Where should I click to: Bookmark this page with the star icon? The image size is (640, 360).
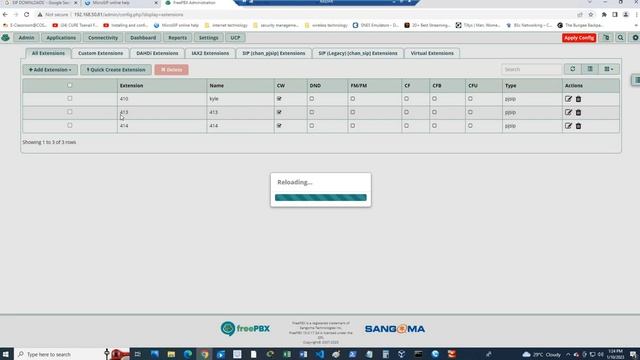(x=591, y=15)
